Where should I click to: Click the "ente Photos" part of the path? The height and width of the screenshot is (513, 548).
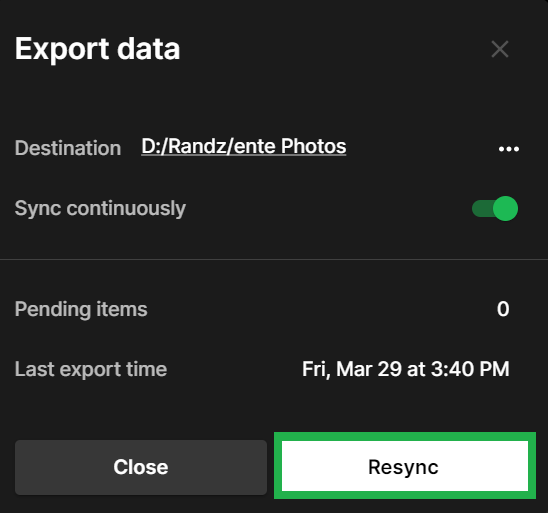[290, 146]
